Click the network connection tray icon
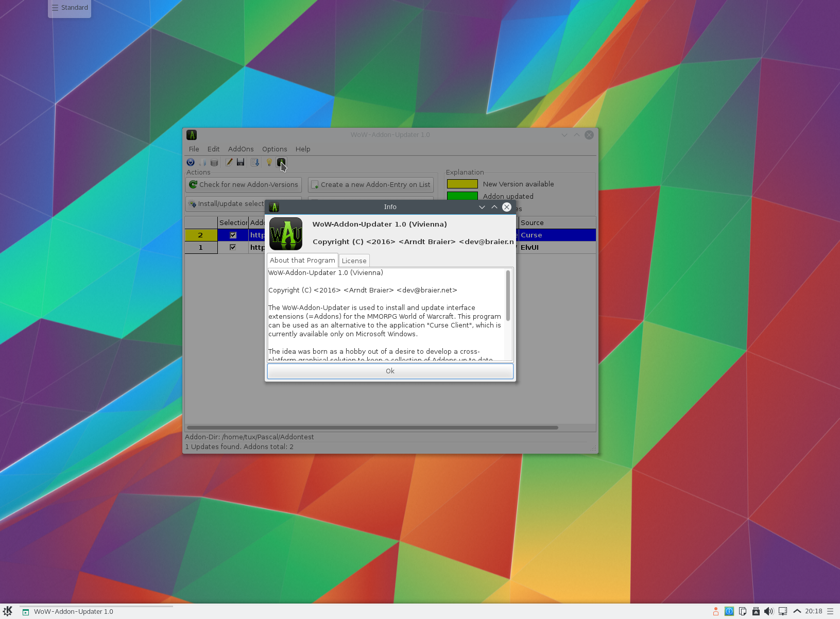The height and width of the screenshot is (619, 840). [783, 611]
